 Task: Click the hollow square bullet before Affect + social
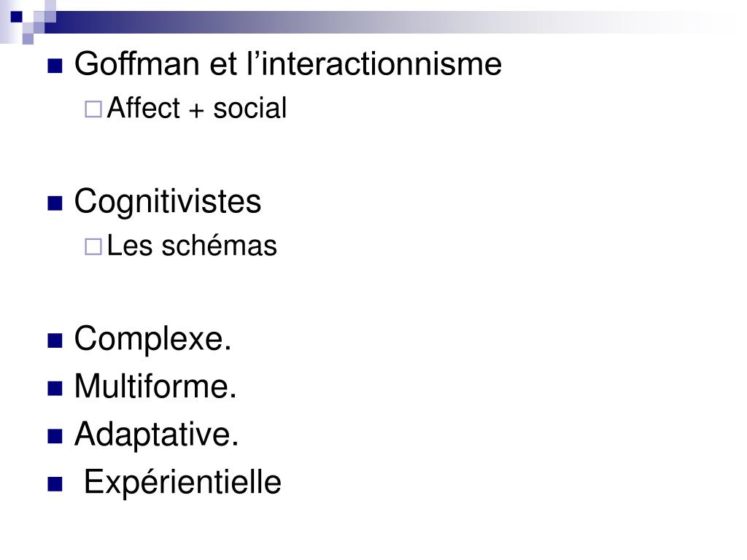93,109
